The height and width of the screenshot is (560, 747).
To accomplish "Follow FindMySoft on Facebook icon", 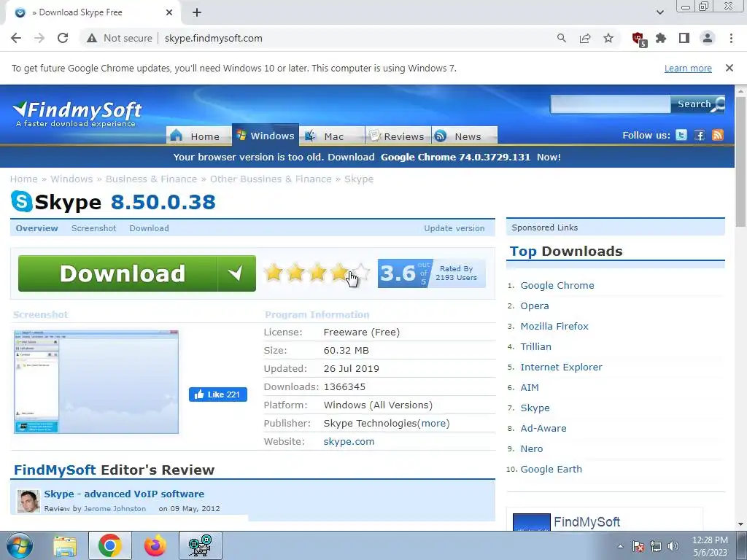I will (x=700, y=135).
